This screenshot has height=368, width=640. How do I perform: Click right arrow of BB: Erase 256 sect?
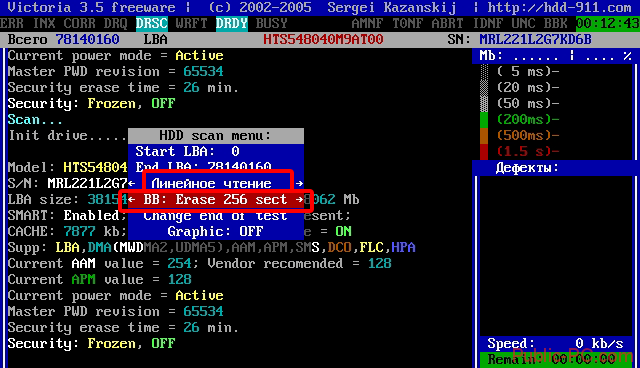point(299,200)
